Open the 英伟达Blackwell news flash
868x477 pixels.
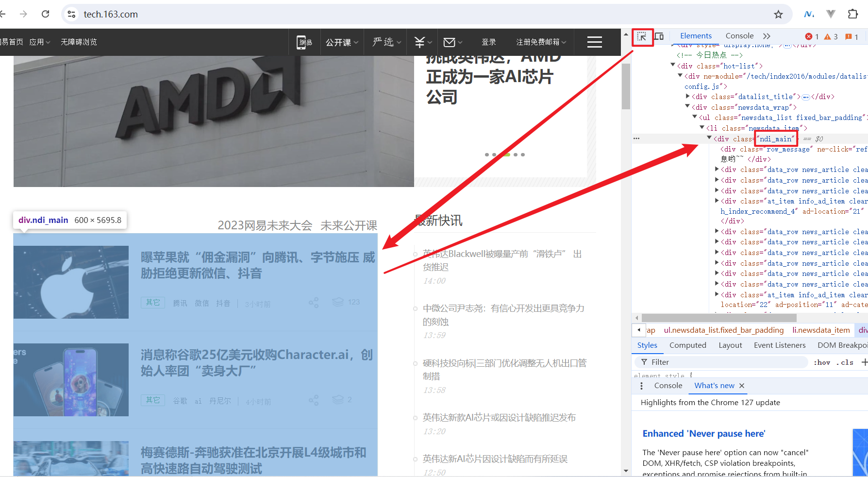pos(502,260)
